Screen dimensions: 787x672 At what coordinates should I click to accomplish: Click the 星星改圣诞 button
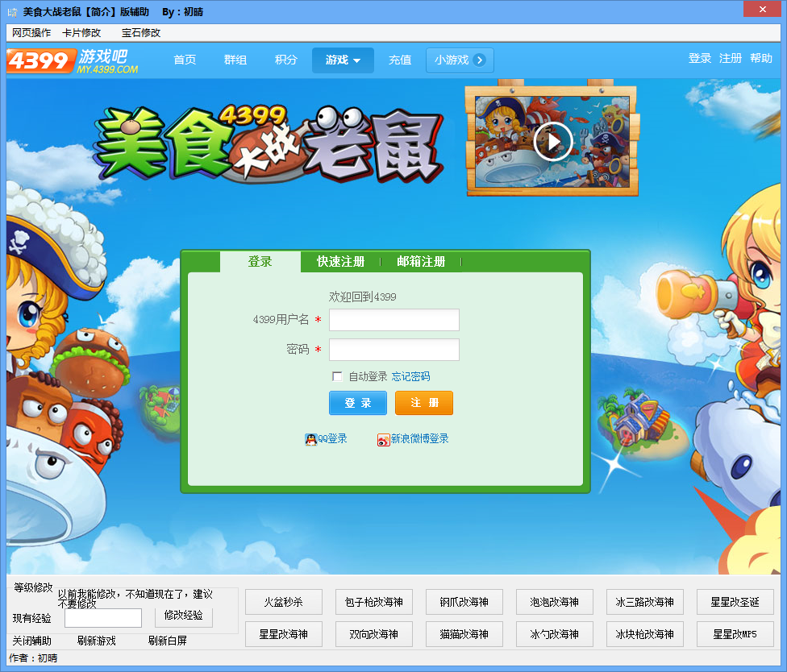click(x=735, y=602)
